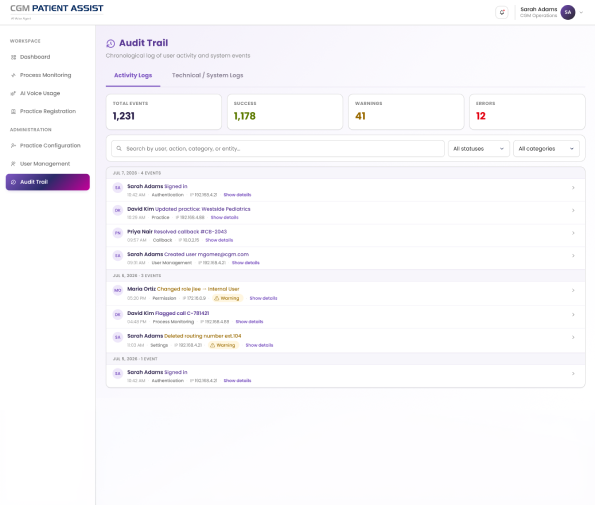
Task: Click the Warning badge on Maria Ortiz row
Action: click(x=227, y=298)
